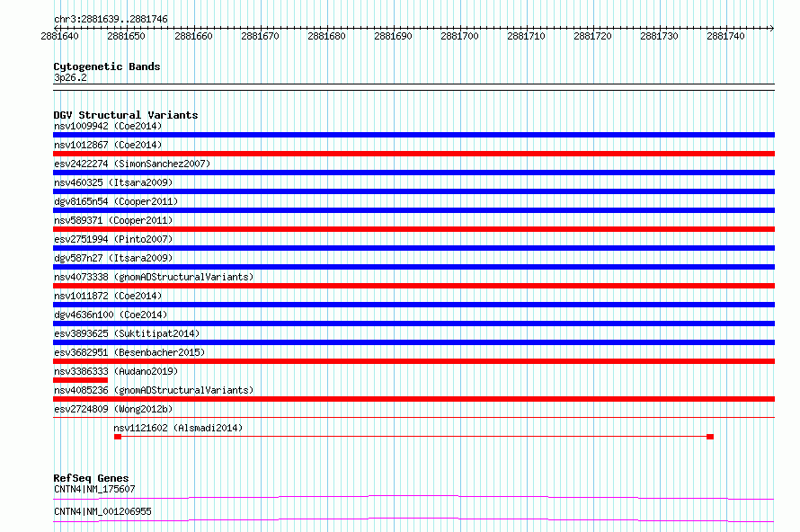800x532 pixels.
Task: Open variant esv2724809 (Wong2012b)
Action: [113, 409]
